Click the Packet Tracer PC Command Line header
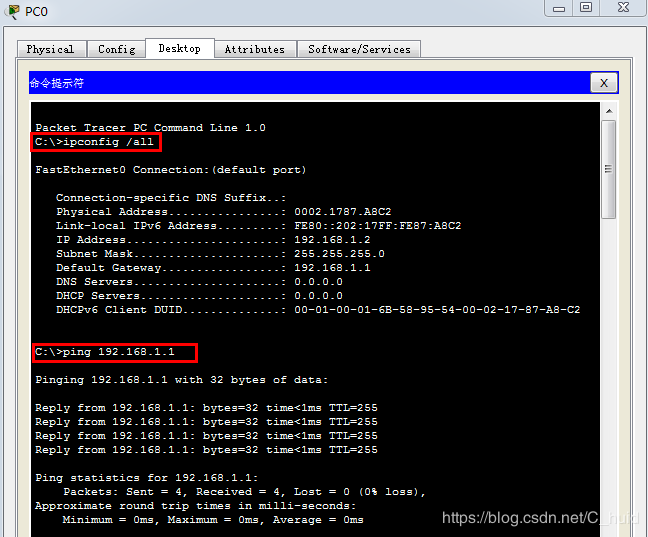 pyautogui.click(x=150, y=128)
